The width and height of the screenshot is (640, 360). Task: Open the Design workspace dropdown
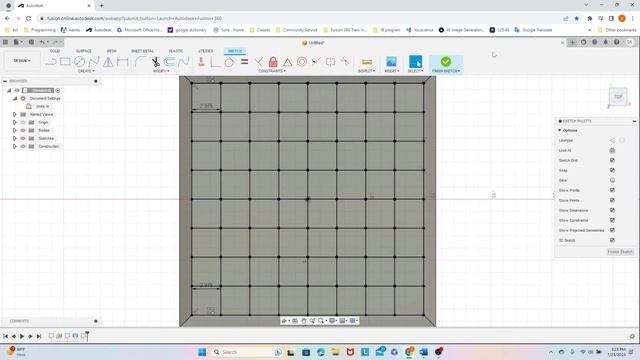(x=22, y=60)
